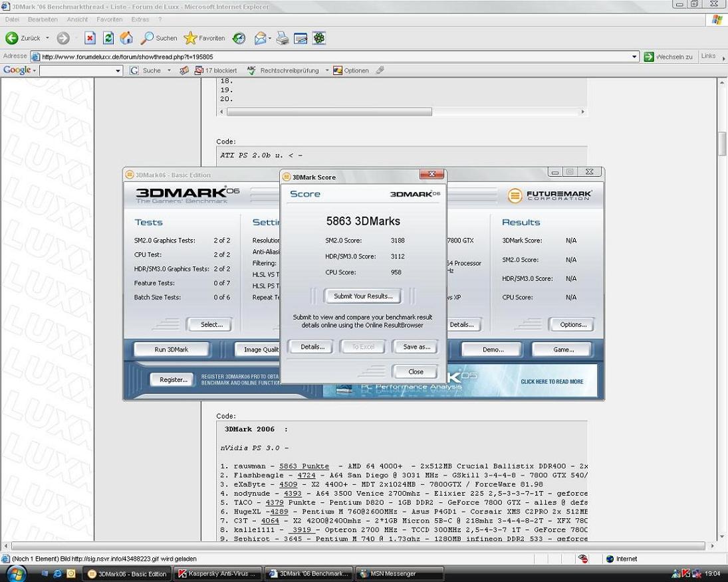Launch ICQ flower icon in toolbar
The image size is (728, 582).
coord(319,38)
